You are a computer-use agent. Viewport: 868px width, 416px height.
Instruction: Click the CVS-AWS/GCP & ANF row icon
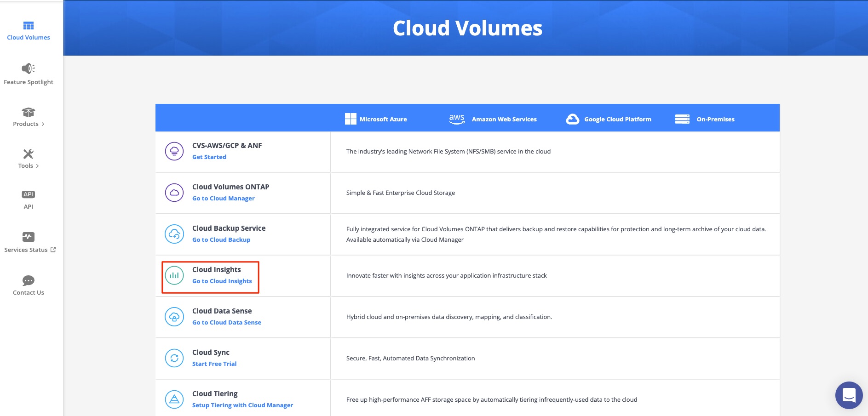pos(174,151)
